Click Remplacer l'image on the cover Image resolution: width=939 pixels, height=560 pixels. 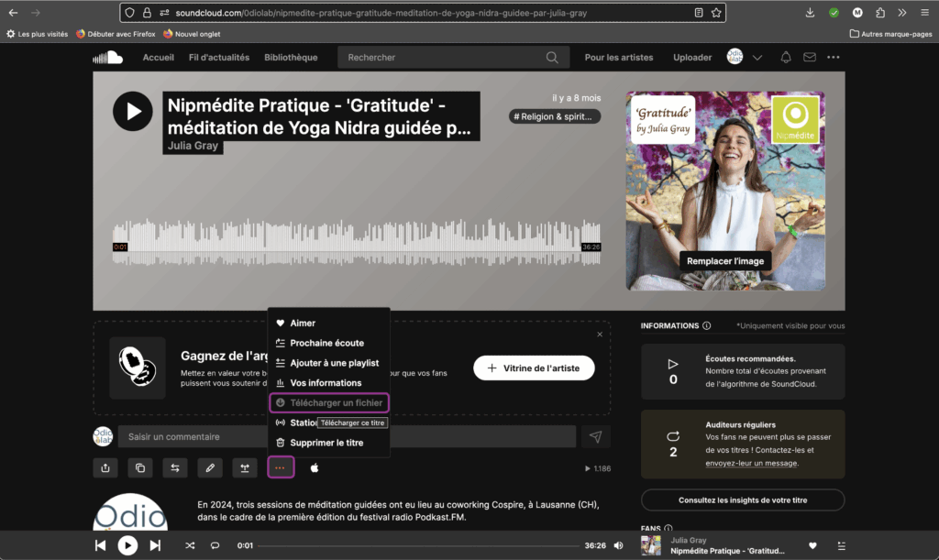[725, 261]
